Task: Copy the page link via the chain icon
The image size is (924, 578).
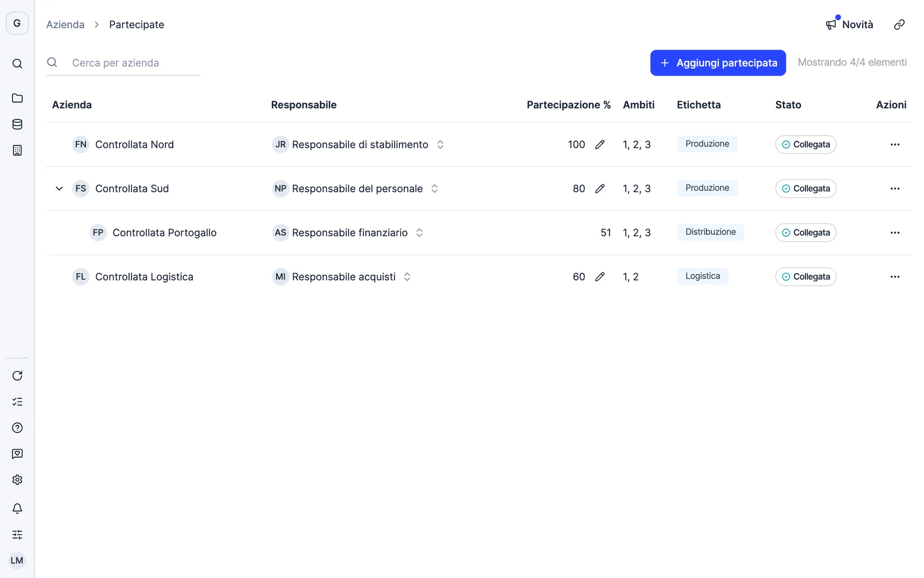Action: click(x=899, y=25)
